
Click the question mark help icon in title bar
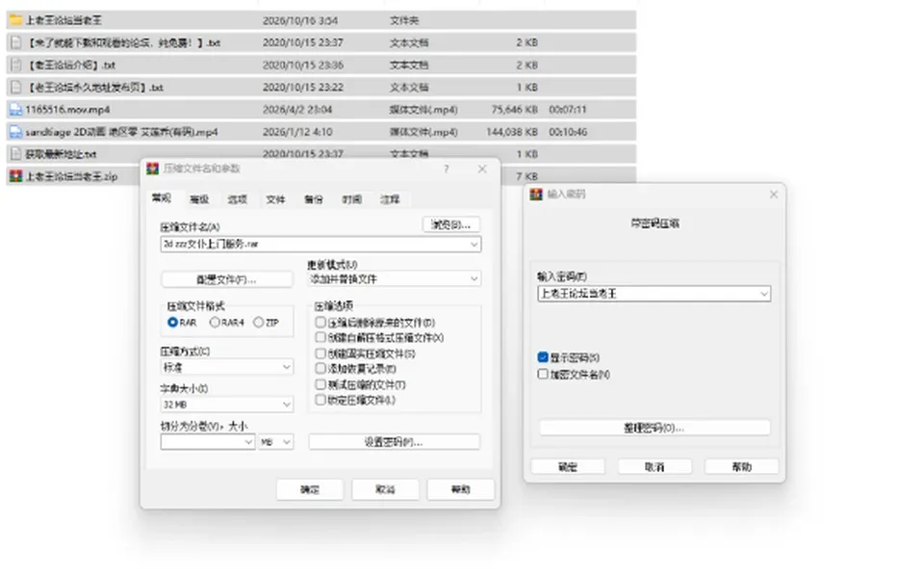(x=446, y=170)
